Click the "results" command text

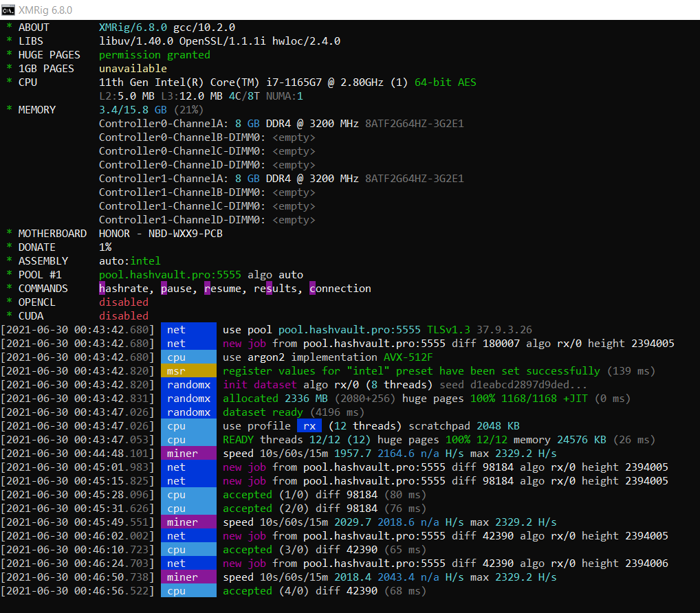pos(275,289)
